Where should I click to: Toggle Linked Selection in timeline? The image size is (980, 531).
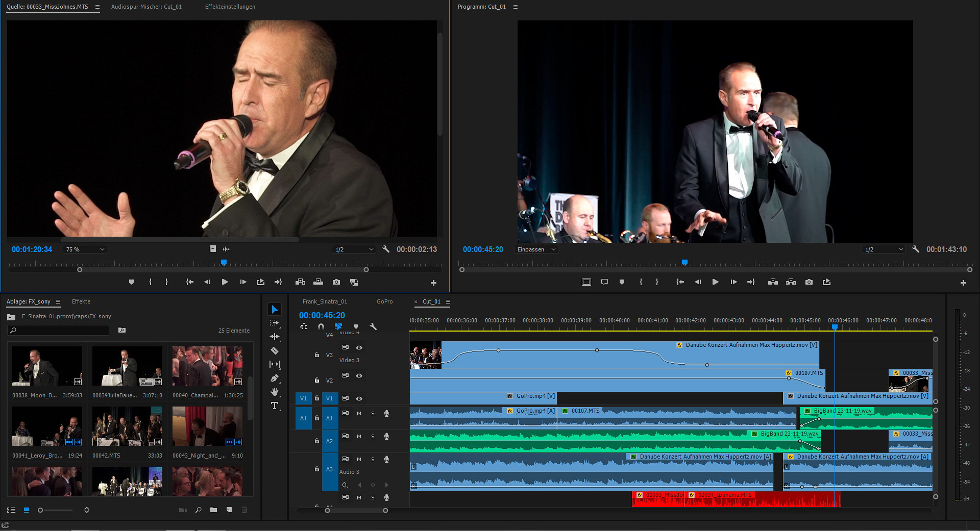pos(338,326)
